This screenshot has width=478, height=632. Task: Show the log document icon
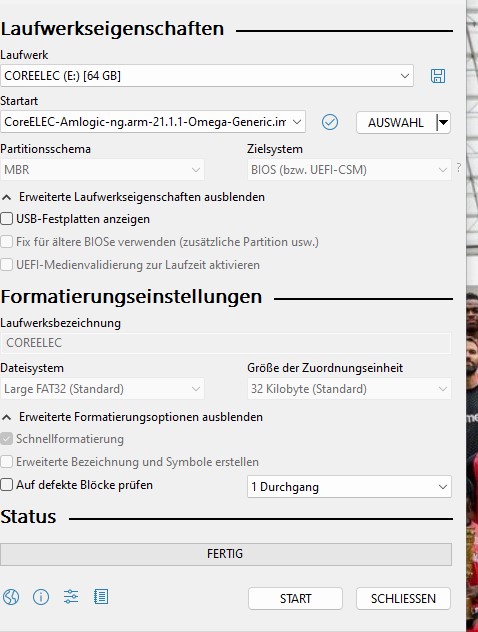[101, 597]
